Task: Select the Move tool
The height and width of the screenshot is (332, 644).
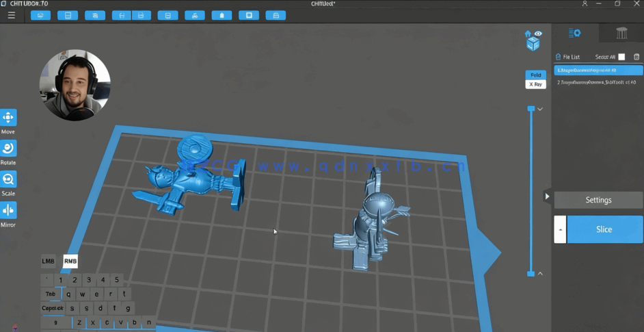Action: tap(8, 118)
